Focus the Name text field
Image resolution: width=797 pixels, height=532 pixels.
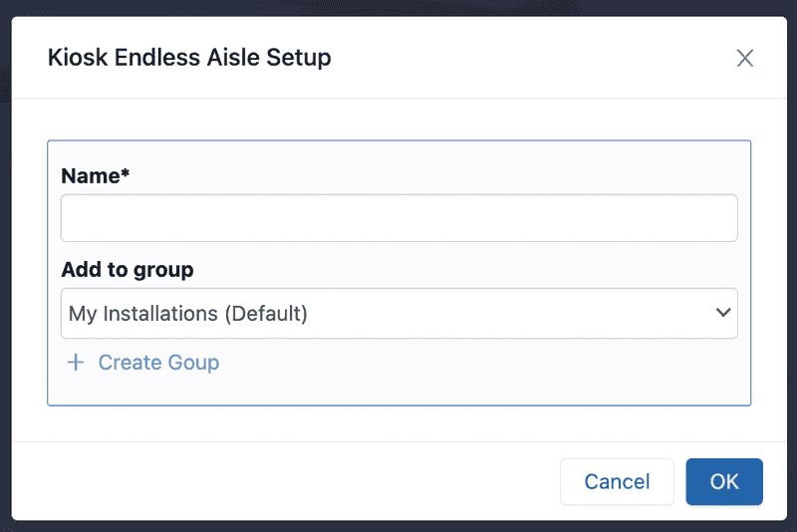(x=398, y=218)
